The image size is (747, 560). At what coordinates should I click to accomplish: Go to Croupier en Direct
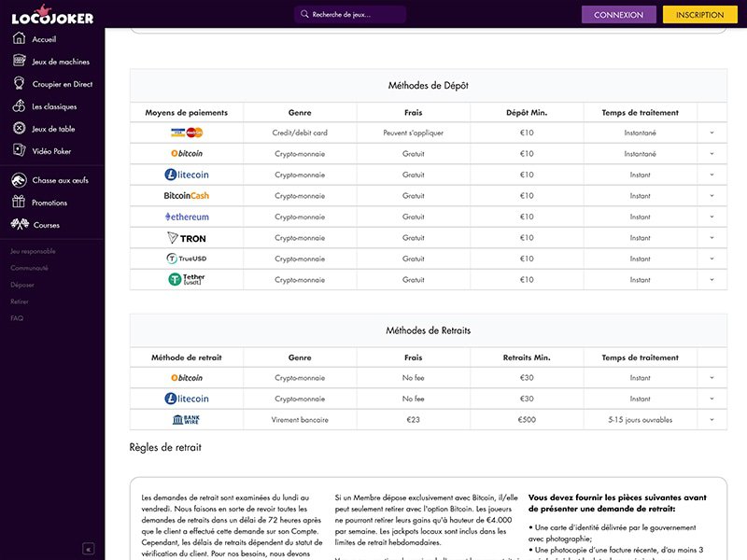tap(63, 84)
